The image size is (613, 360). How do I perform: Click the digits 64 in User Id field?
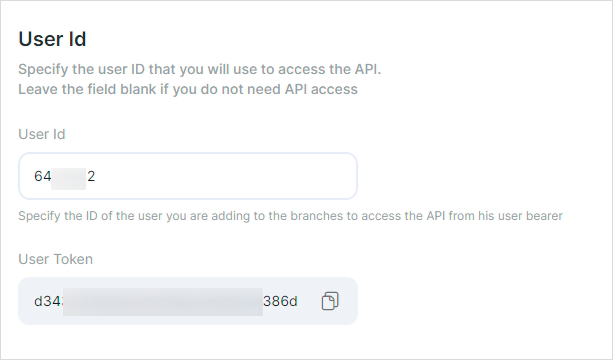[43, 176]
